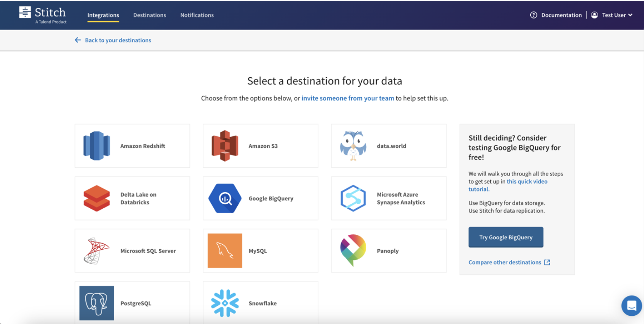Choose the PostgreSQL elephant icon
The image size is (644, 324).
pos(97,303)
